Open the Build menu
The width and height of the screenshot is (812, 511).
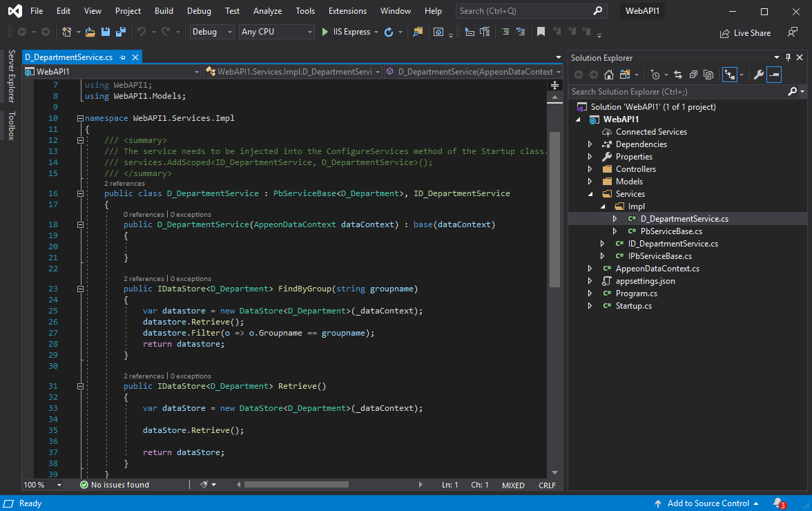click(x=164, y=11)
